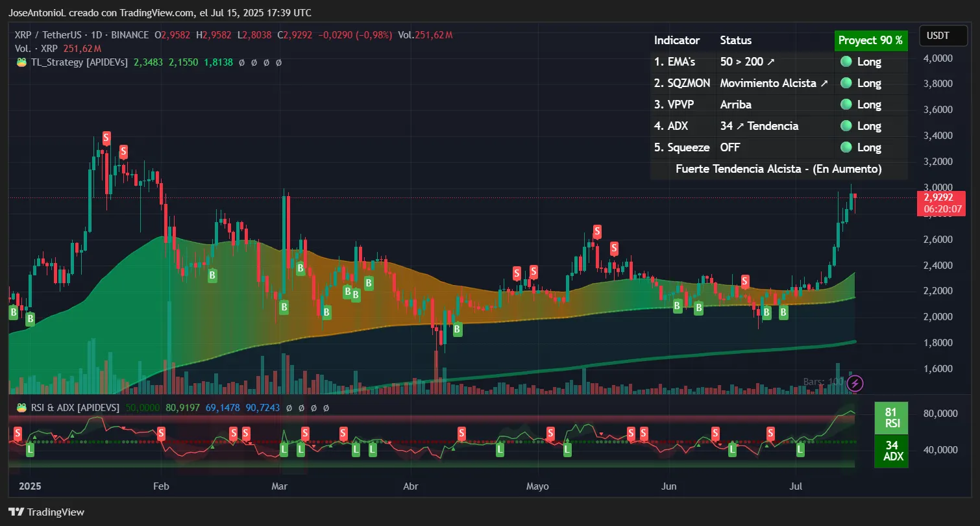The image size is (980, 526).
Task: Click the dark green 34 ADX badge
Action: [x=892, y=451]
